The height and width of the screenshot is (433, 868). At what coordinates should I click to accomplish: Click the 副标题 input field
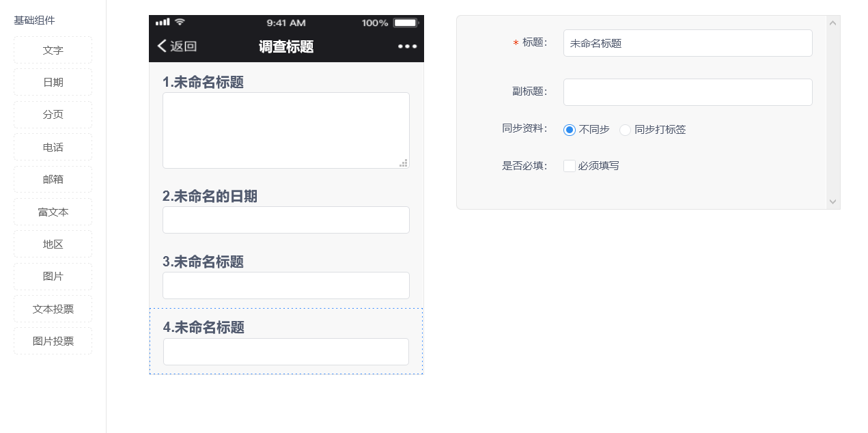(687, 92)
